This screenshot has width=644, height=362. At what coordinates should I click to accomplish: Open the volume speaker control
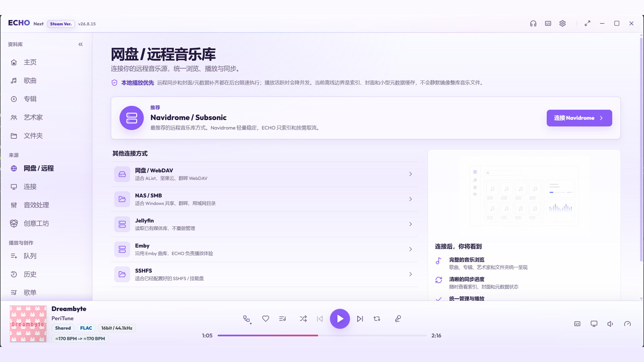pos(610,324)
